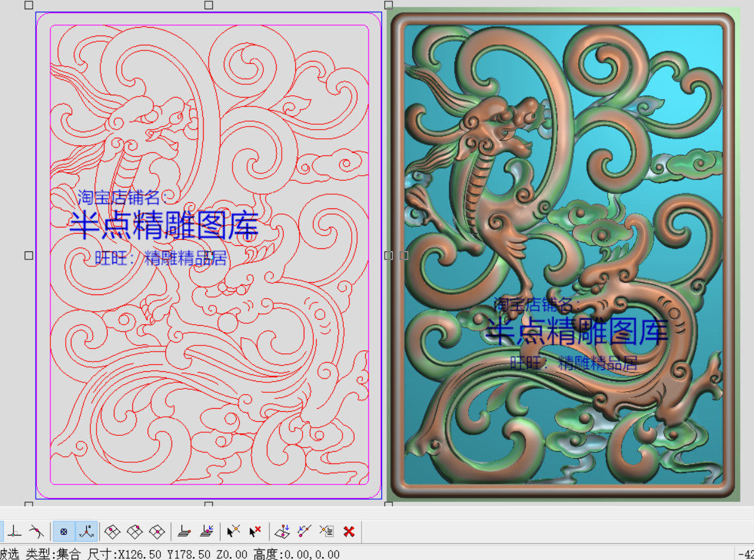Select the third diamond center-snap icon
The height and width of the screenshot is (560, 754).
pos(156,531)
